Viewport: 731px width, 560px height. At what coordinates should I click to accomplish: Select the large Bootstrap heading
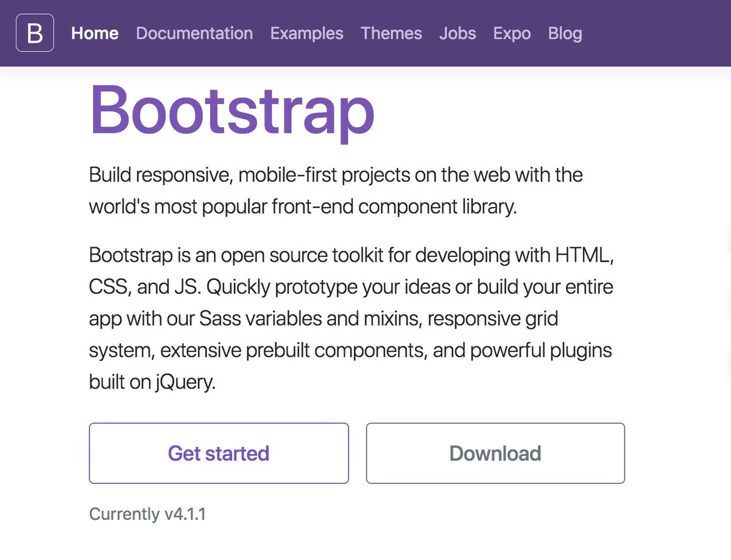232,113
